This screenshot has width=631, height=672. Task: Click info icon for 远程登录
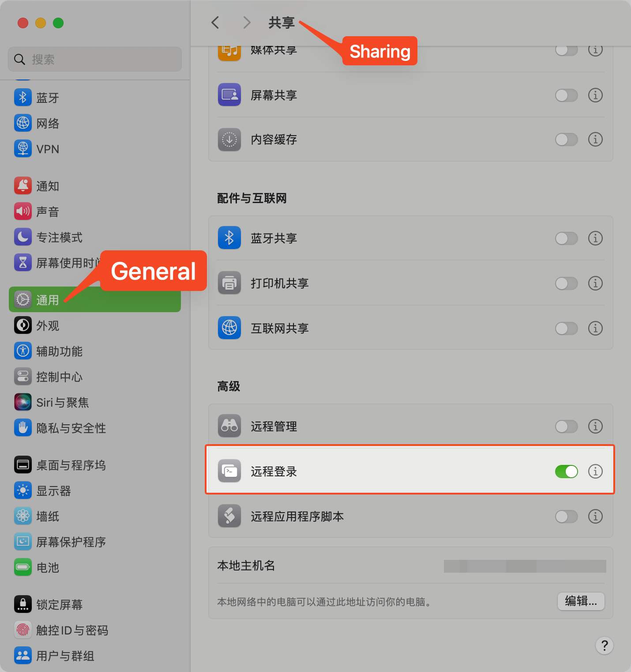595,471
